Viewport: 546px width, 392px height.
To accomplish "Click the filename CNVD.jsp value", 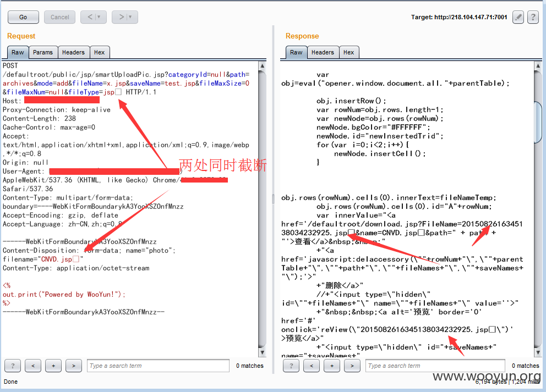I will (x=60, y=259).
